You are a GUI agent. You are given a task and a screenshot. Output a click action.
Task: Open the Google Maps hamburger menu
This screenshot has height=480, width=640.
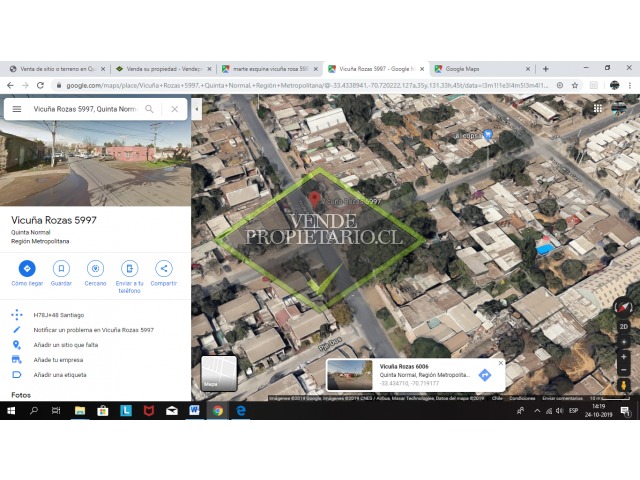(17, 109)
